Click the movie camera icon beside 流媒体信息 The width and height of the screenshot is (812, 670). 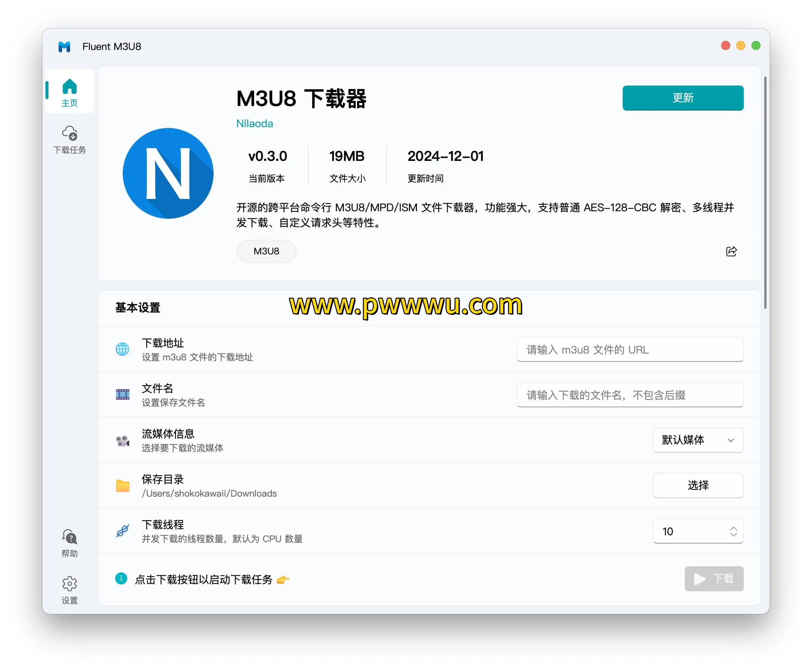tap(122, 440)
